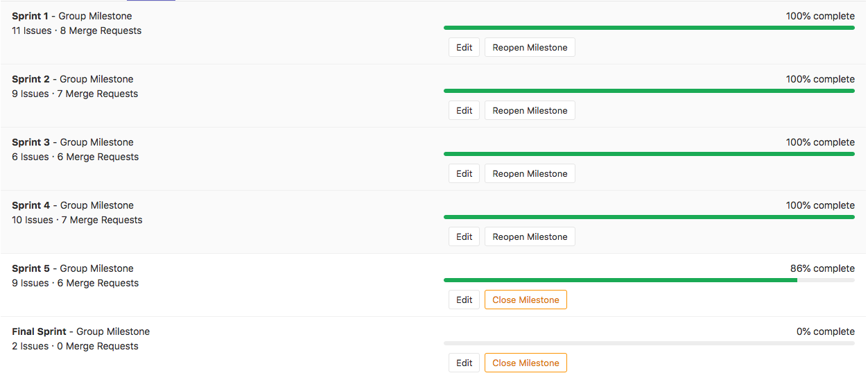
Task: Reopen the Sprint 3 milestone
Action: point(530,174)
